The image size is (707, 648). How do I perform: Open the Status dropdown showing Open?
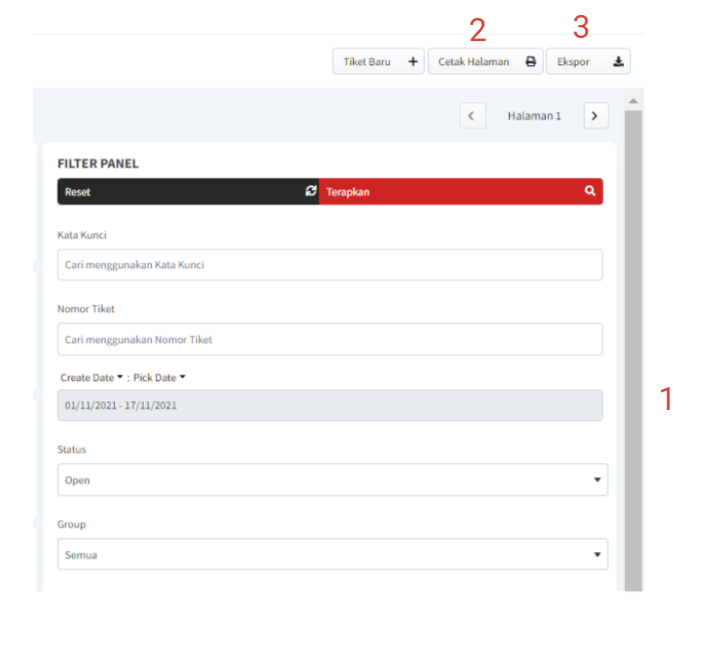(x=332, y=480)
